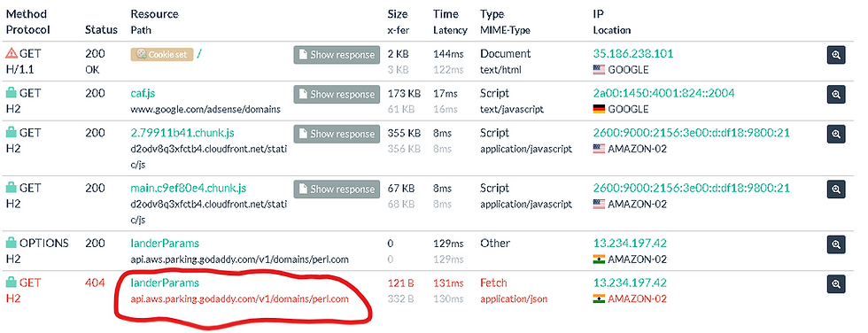Show response for the root document
This screenshot has height=333, width=868.
(337, 55)
